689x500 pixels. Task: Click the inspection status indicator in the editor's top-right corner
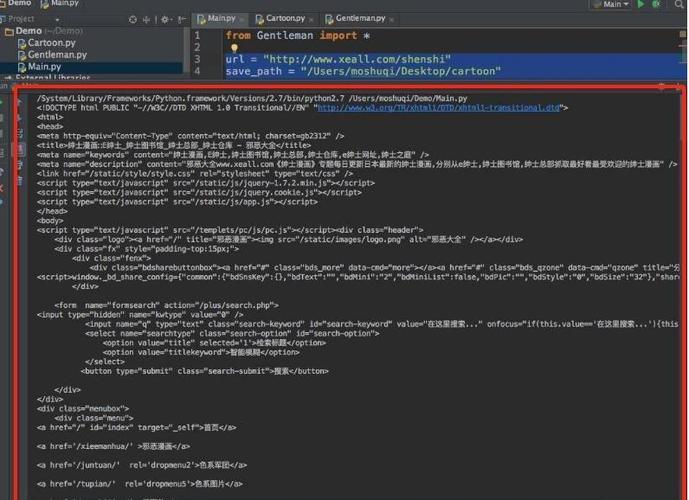click(682, 34)
